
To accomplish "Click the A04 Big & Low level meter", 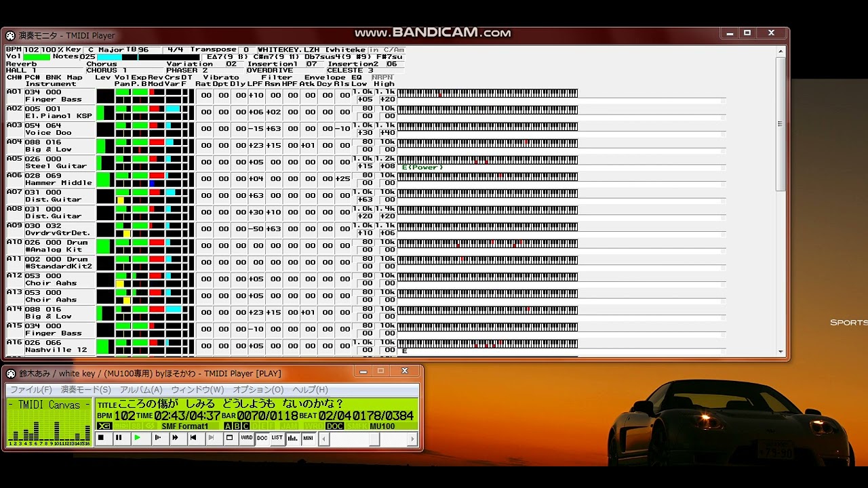I will tap(105, 146).
